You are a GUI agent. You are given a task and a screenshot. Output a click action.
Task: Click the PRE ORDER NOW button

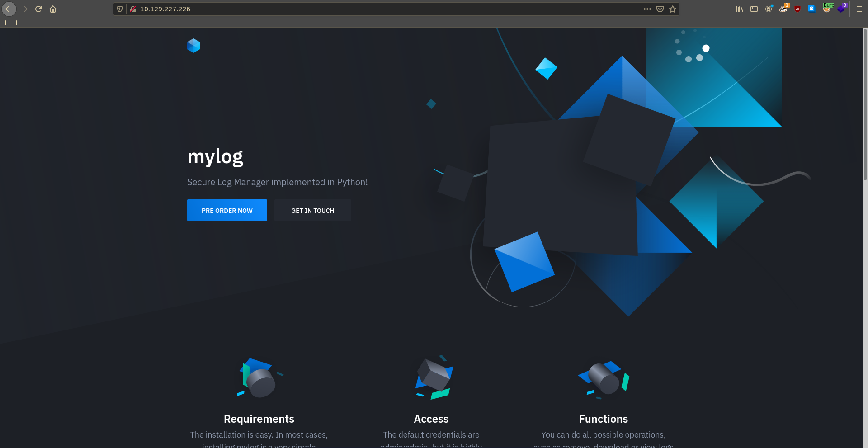coord(227,210)
